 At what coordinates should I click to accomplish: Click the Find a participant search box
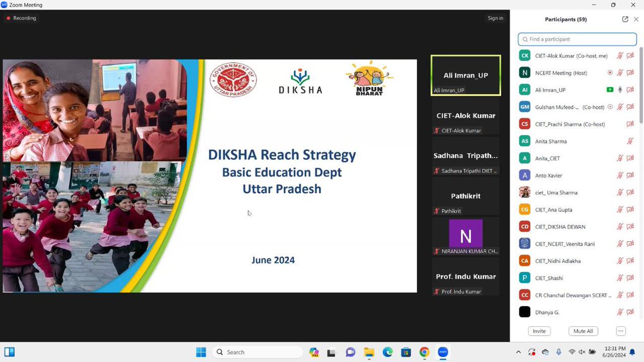[577, 39]
